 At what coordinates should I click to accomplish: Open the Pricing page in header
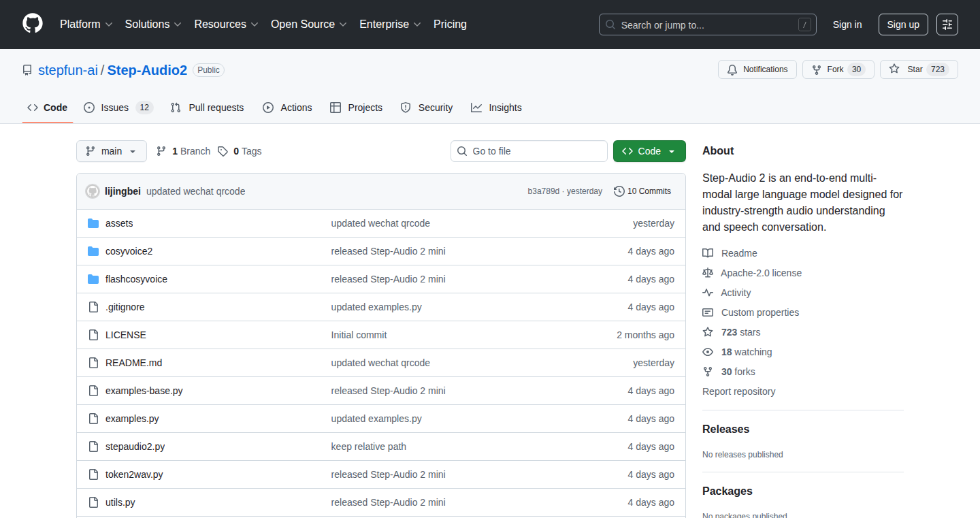pos(450,24)
